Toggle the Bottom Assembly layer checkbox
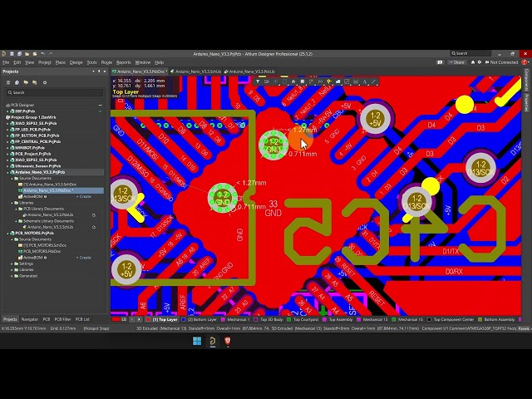The width and height of the screenshot is (532, 399). [480, 319]
